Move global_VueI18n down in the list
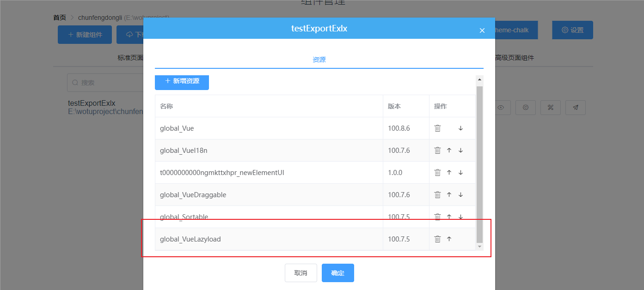 click(460, 151)
